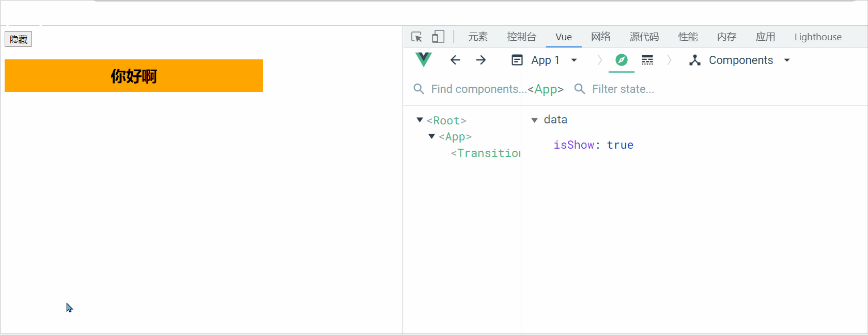The height and width of the screenshot is (335, 868).
Task: Open the Components view dropdown arrow
Action: click(x=787, y=60)
